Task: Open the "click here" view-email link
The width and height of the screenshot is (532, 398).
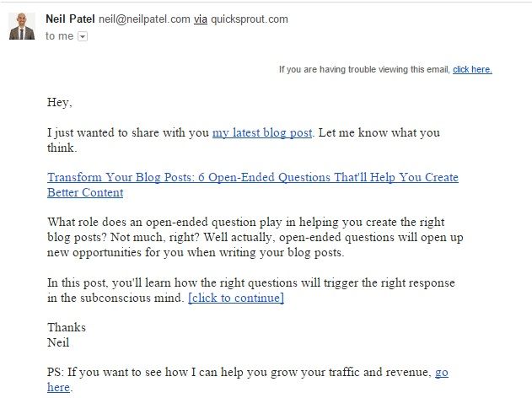Action: coord(472,69)
